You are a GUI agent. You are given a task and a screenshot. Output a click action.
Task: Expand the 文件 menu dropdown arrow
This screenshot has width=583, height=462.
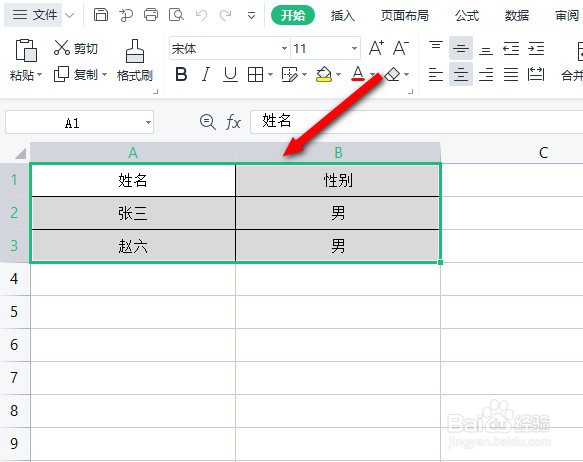pyautogui.click(x=70, y=15)
